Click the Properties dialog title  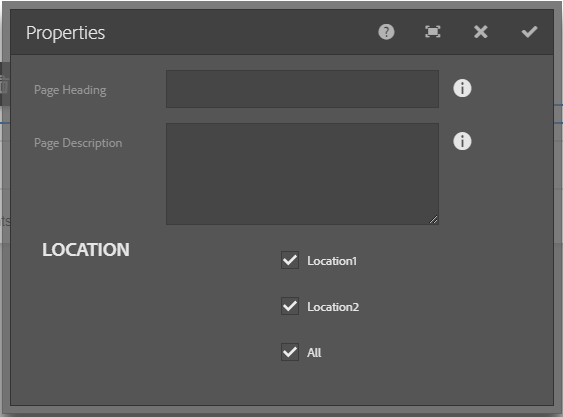[x=65, y=33]
